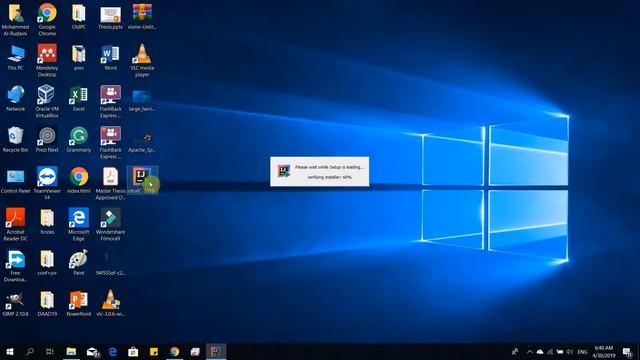Open the battery status tray icon

pos(560,351)
